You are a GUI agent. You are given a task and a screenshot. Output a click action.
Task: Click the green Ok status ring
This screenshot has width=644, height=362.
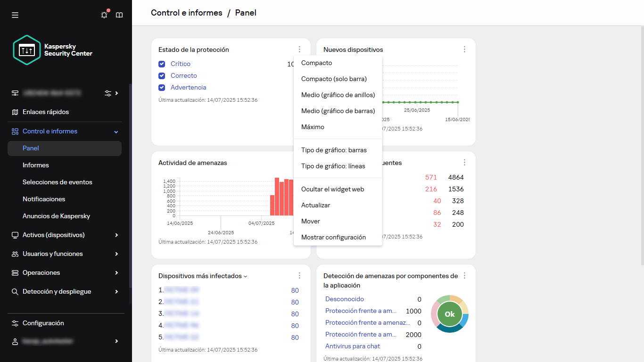tap(449, 314)
